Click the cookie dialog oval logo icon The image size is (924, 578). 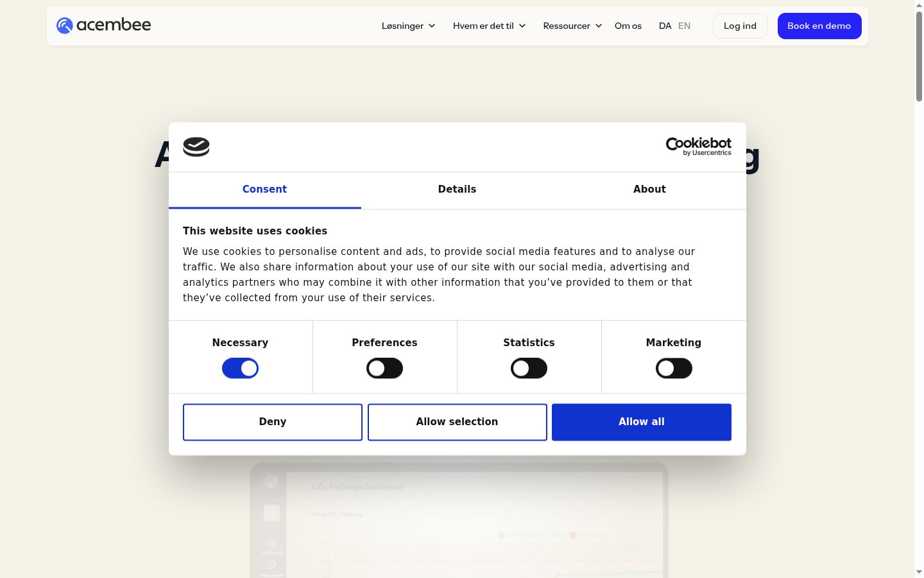[196, 147]
